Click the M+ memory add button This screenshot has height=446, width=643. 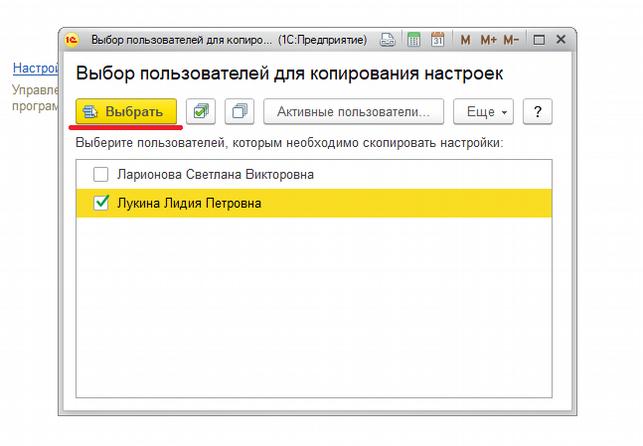[489, 40]
